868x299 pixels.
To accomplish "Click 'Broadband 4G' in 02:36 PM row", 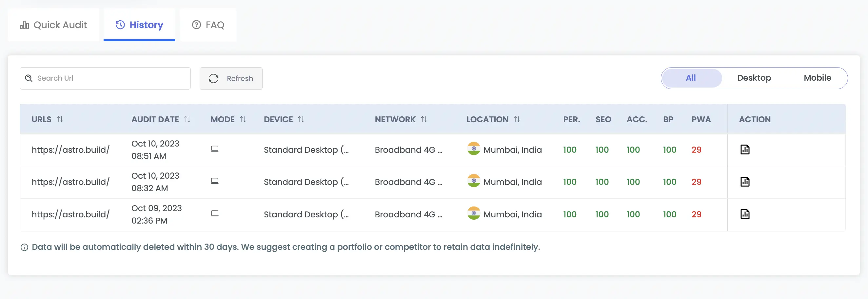I will [x=408, y=214].
